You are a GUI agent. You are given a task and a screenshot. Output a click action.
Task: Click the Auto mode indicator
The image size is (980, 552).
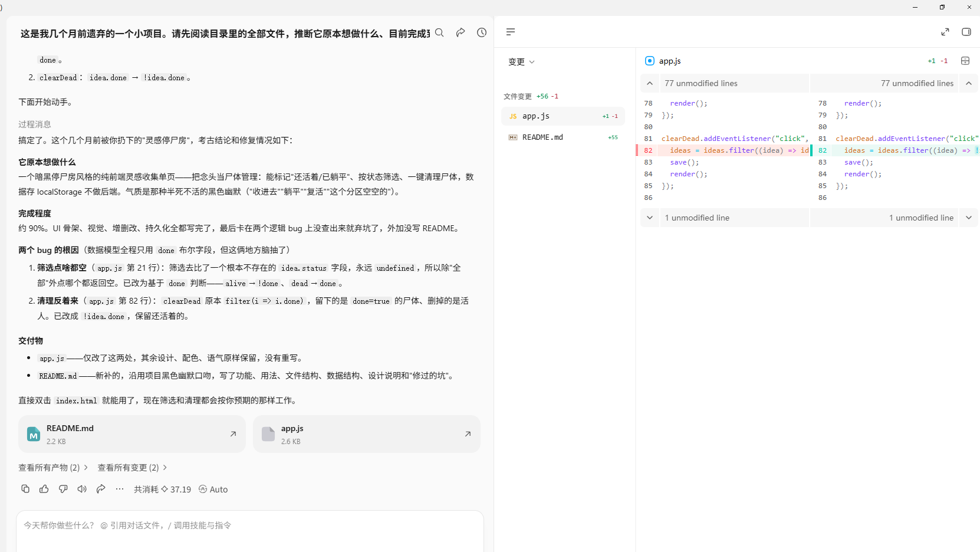213,489
